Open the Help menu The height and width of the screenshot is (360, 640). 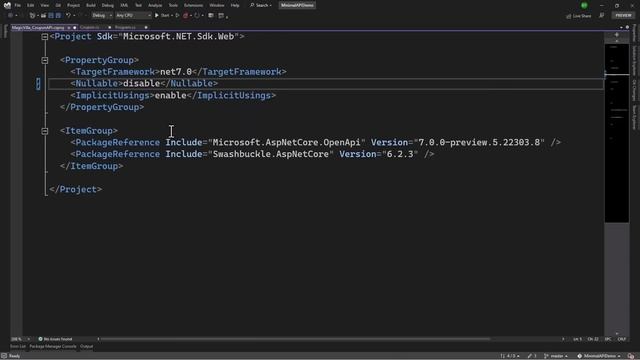[235, 5]
